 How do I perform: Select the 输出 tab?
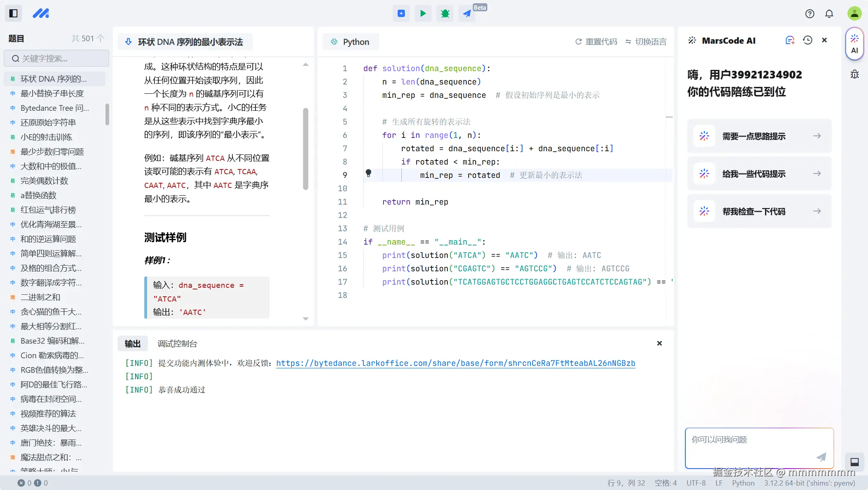pos(132,343)
